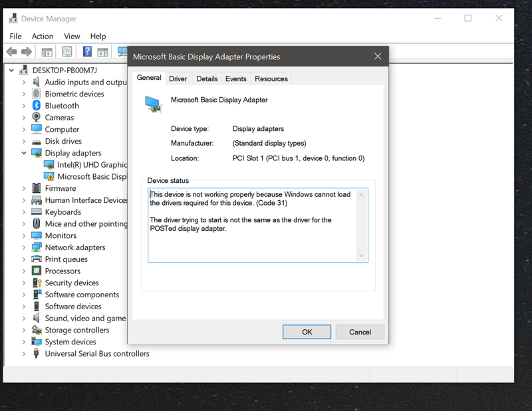
Task: Click the Network adapters icon
Action: coord(37,247)
